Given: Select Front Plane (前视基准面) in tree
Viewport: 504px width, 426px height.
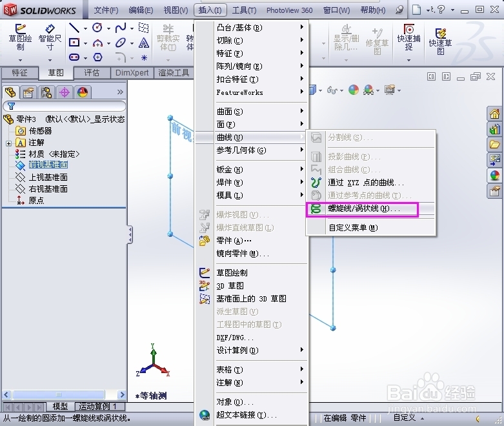Looking at the screenshot, I should pyautogui.click(x=48, y=165).
